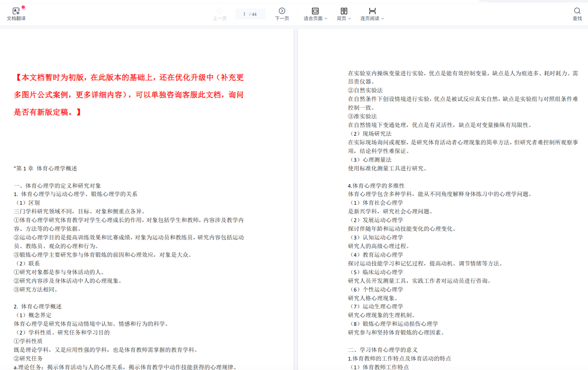Click the 查找 text label

(x=577, y=19)
